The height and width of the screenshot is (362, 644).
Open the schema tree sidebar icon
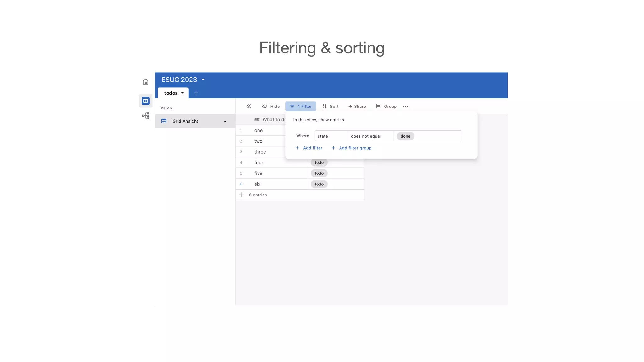[x=146, y=116]
